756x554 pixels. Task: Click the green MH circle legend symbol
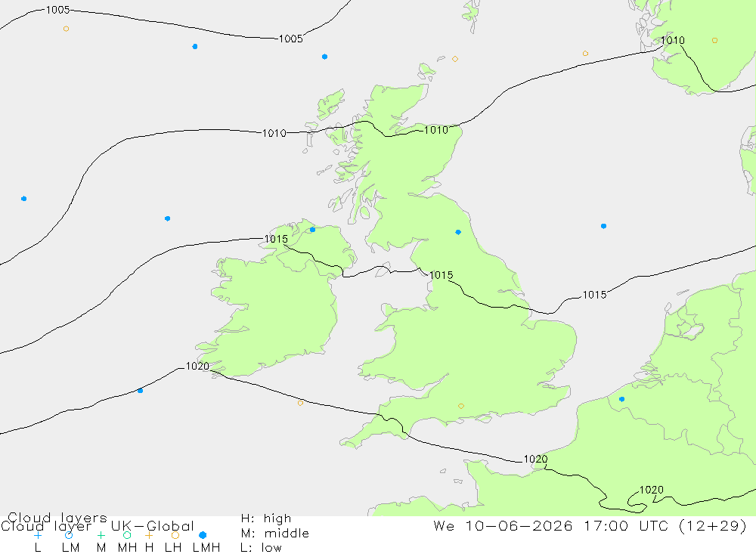coord(127,535)
